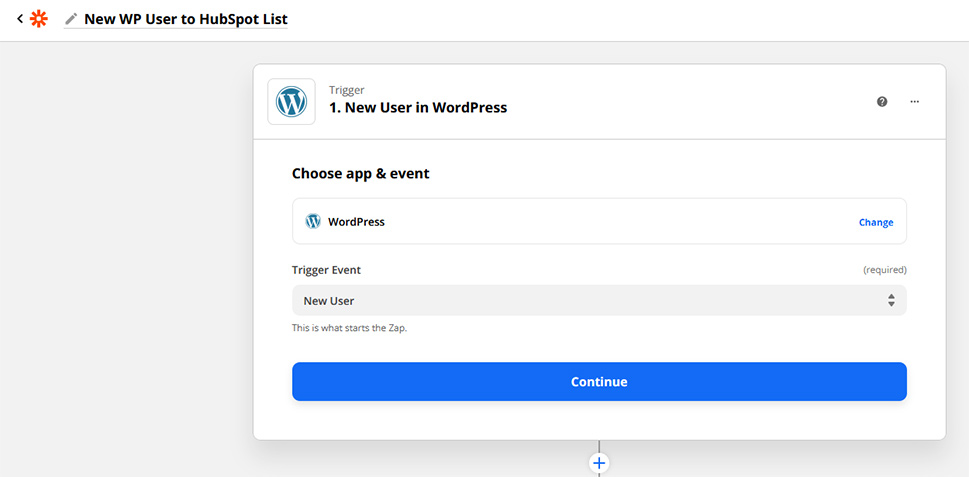Click the blue Continue button
The width and height of the screenshot is (969, 477).
point(599,381)
